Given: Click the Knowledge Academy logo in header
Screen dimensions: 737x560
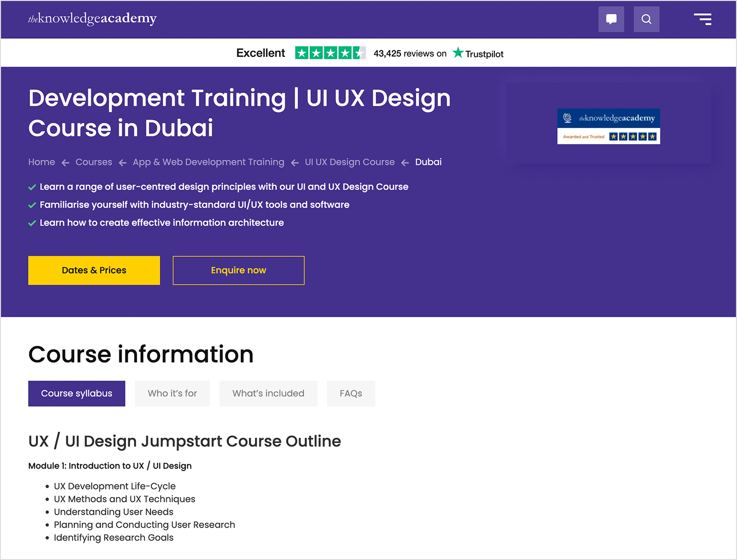Looking at the screenshot, I should (92, 19).
